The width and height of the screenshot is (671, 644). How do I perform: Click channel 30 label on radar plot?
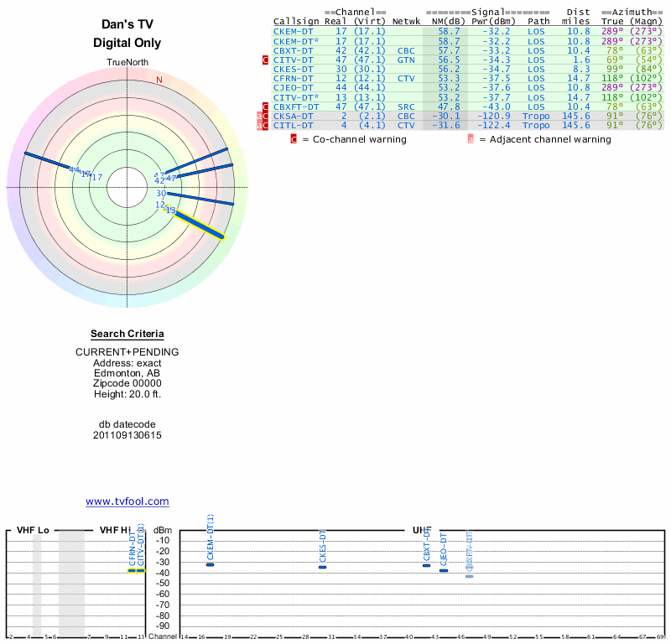161,194
